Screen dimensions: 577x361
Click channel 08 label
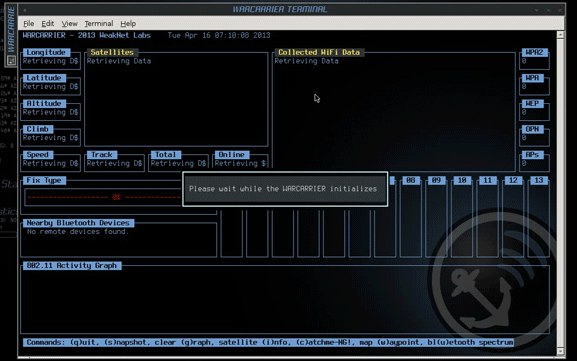[411, 180]
